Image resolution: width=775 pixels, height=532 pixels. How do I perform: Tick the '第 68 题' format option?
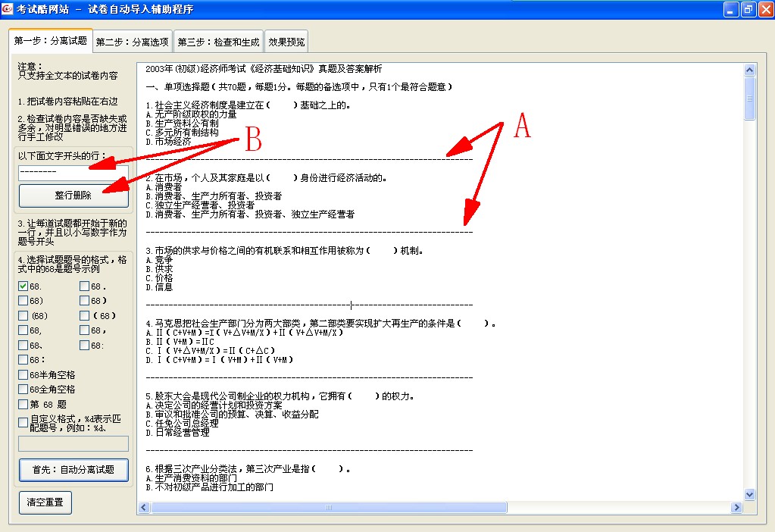[x=23, y=405]
